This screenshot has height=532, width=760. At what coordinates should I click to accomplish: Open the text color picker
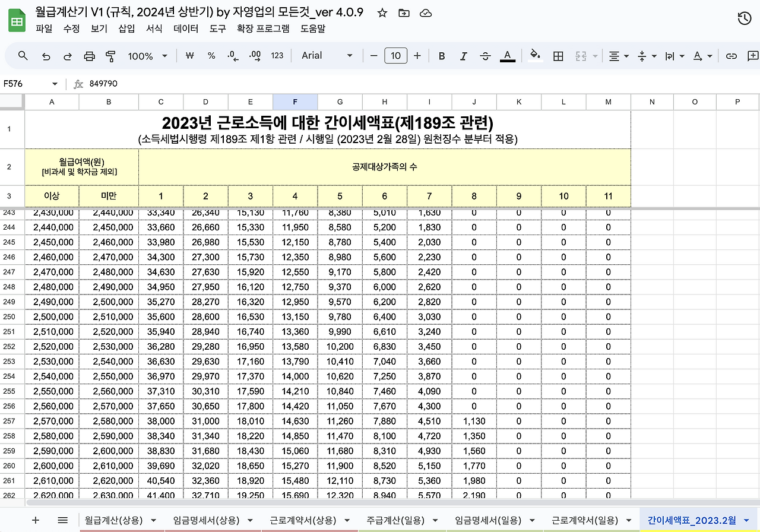pos(507,56)
